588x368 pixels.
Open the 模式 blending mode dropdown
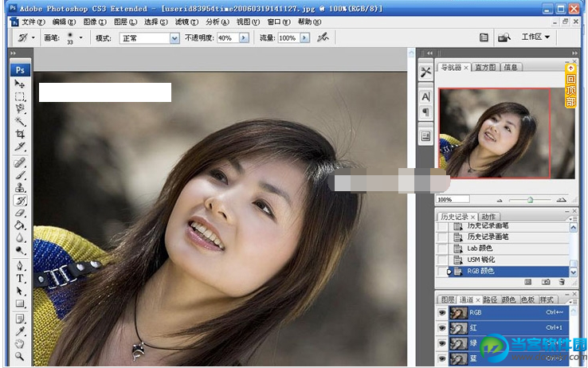point(174,37)
